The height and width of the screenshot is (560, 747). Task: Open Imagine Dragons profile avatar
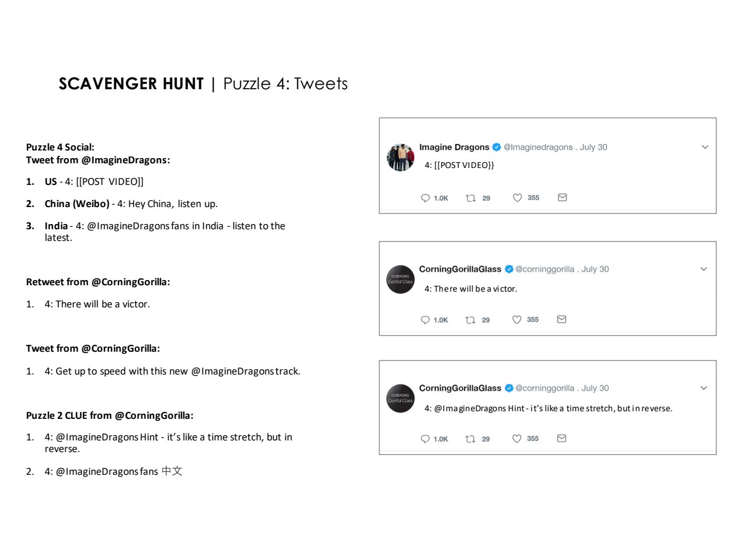400,157
